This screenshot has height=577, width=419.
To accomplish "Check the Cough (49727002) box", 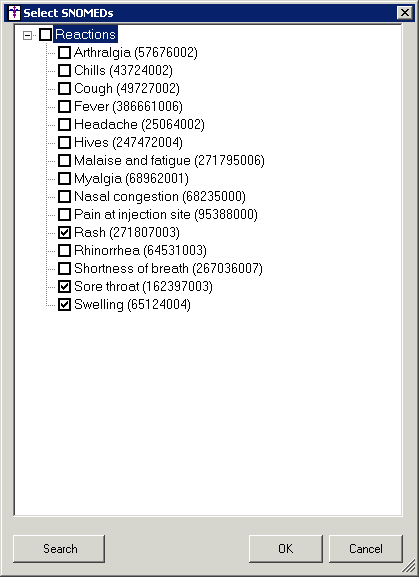I will 64,89.
